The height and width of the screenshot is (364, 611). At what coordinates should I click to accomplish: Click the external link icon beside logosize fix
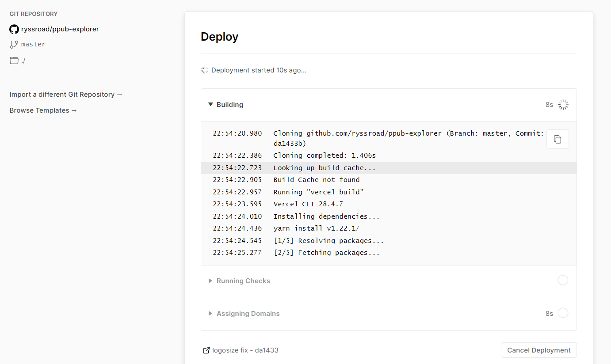point(206,350)
